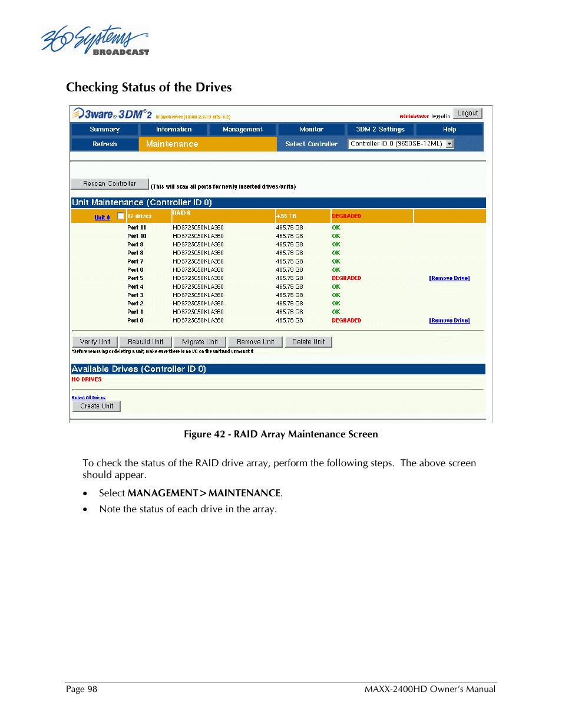Click Remove Drive link for Port 0
The width and height of the screenshot is (562, 728).
click(449, 321)
